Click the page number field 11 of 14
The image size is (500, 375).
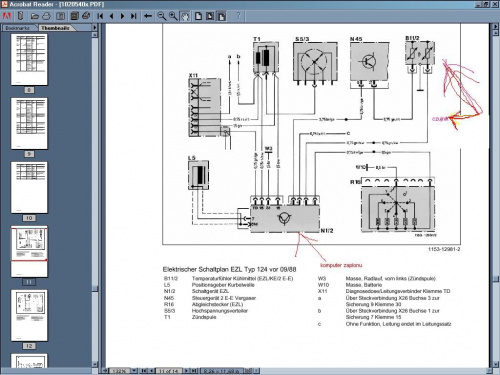point(169,371)
